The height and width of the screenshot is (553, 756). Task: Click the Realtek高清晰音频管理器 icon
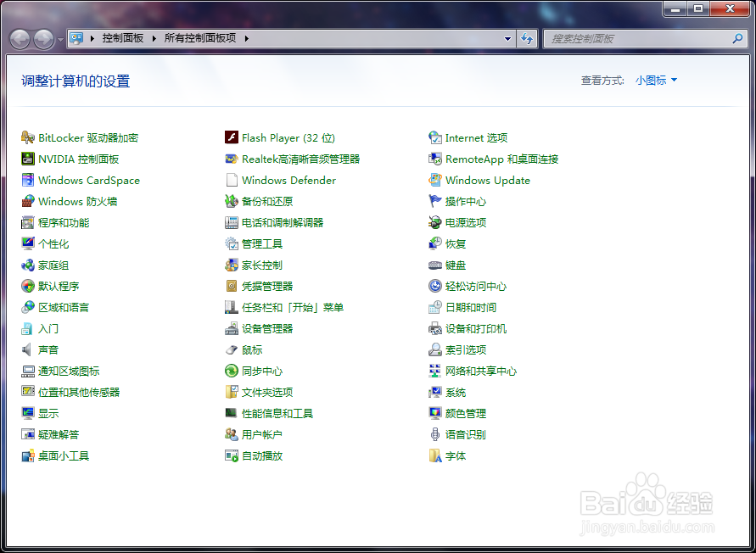pyautogui.click(x=232, y=159)
